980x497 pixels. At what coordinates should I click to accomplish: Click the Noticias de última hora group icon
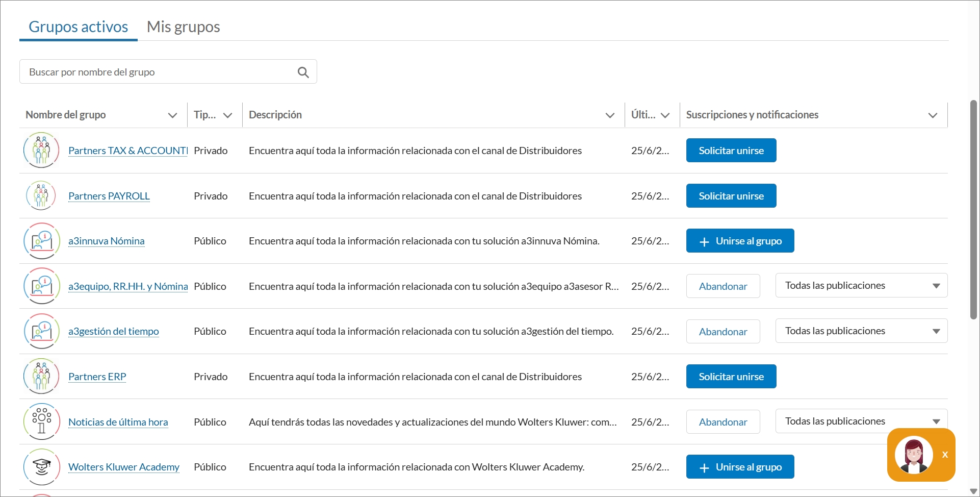[x=41, y=422]
